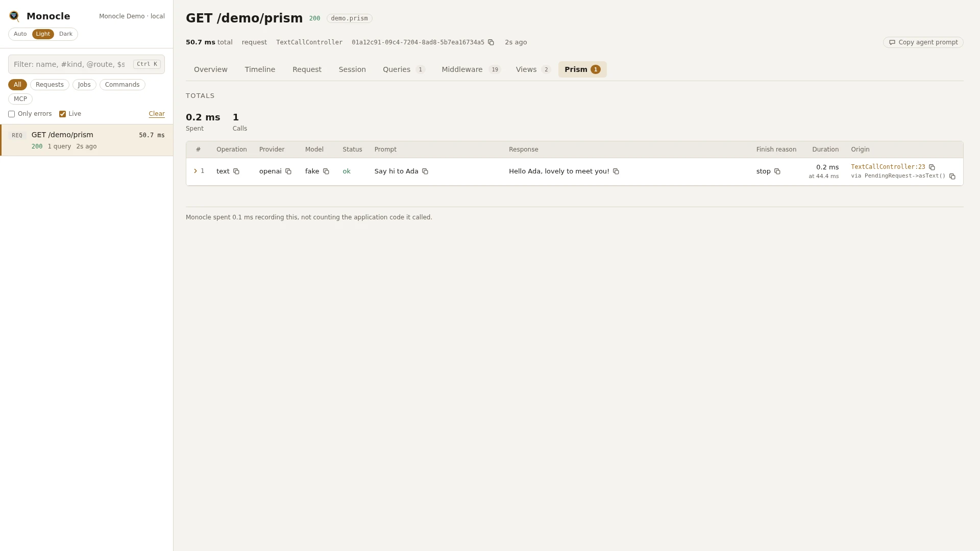Copy the 'fake' model value
The width and height of the screenshot is (980, 551).
(x=326, y=171)
